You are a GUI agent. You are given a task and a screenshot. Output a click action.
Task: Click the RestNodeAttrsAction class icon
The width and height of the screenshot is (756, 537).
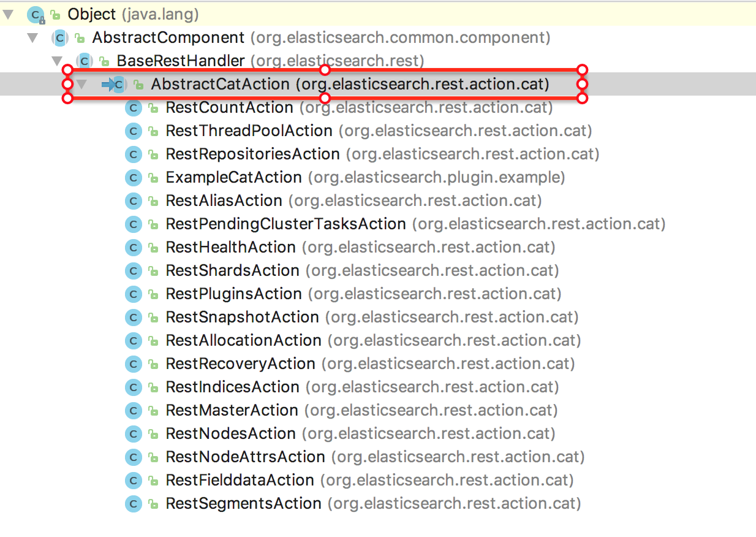click(x=133, y=457)
